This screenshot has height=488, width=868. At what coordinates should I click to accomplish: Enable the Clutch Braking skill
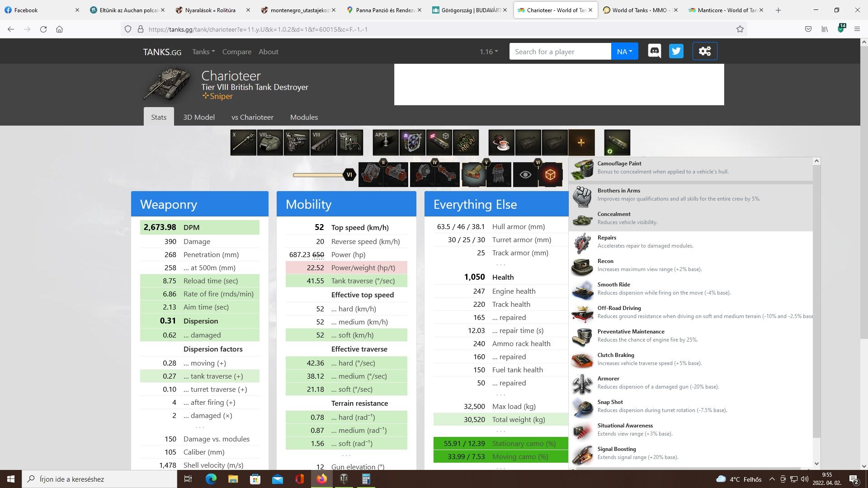point(691,361)
